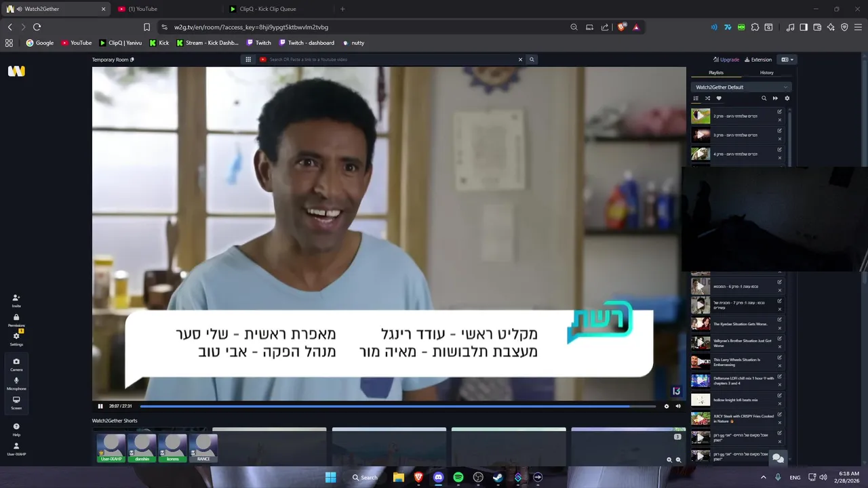
Task: Start Screen sharing from sidebar
Action: [x=16, y=402]
